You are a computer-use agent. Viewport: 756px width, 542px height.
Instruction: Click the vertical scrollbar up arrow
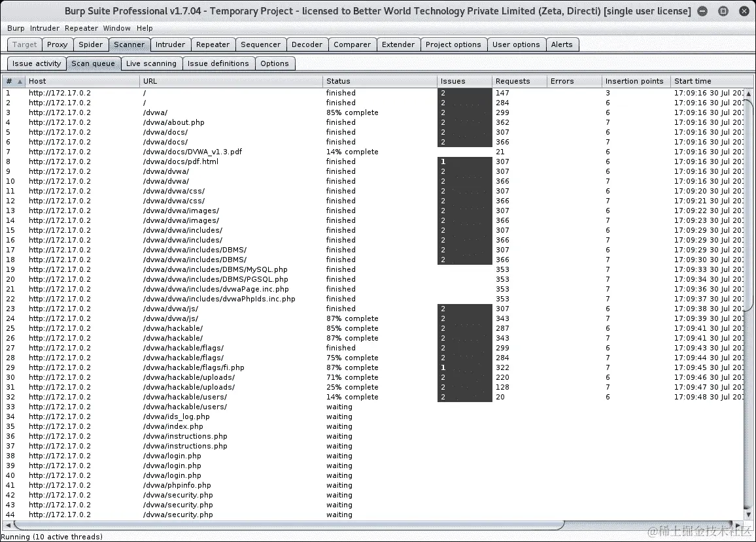coord(749,93)
